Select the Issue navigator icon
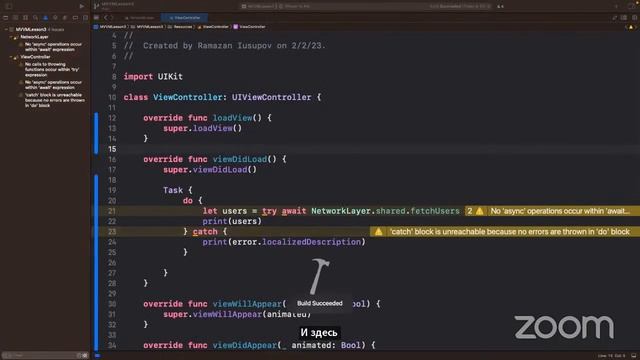Viewport: 640px width, 360px height. (x=45, y=18)
